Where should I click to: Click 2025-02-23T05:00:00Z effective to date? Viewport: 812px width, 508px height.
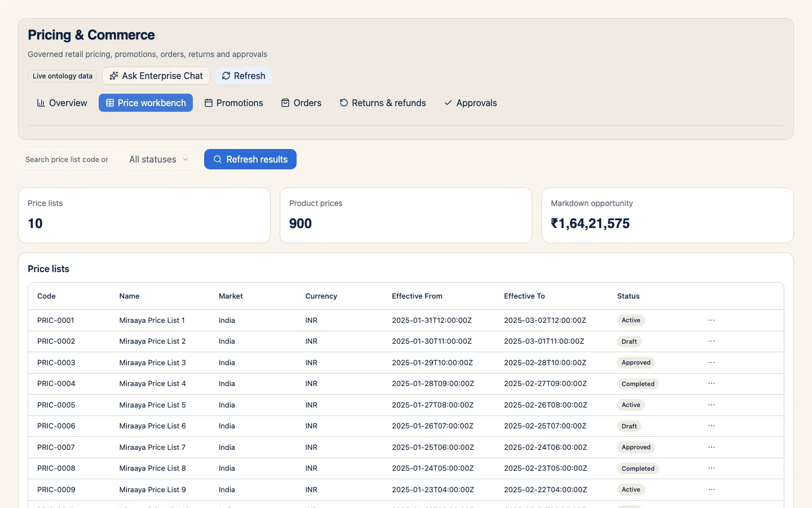click(x=545, y=468)
